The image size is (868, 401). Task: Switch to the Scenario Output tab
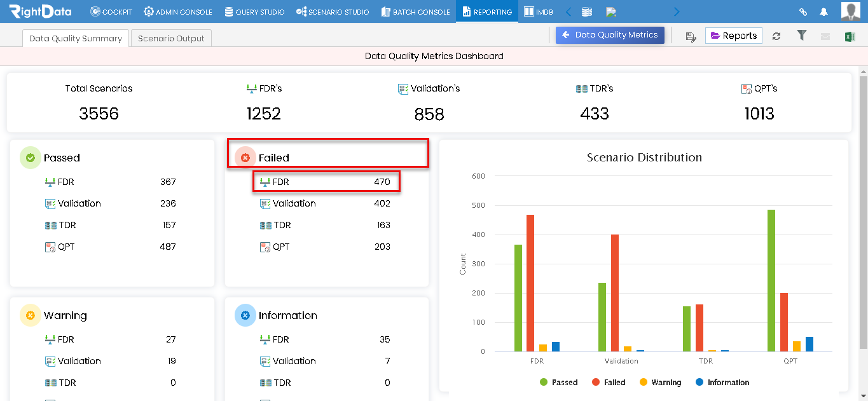tap(171, 38)
